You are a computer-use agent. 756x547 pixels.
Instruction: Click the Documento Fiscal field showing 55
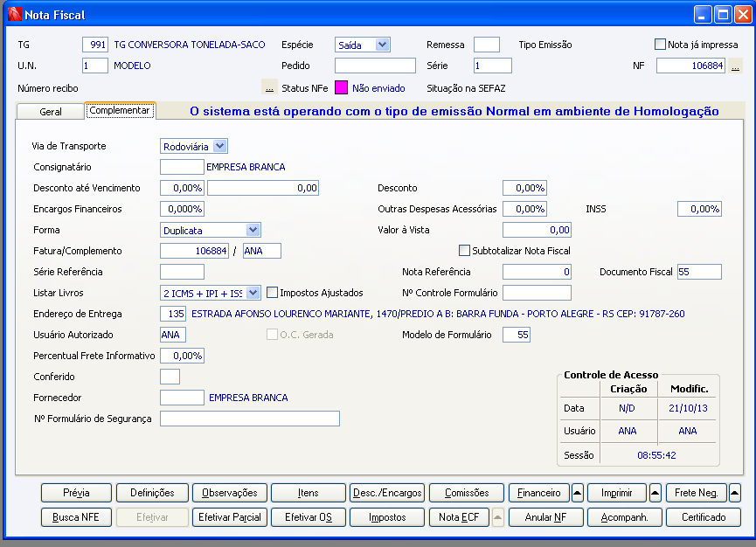[699, 272]
